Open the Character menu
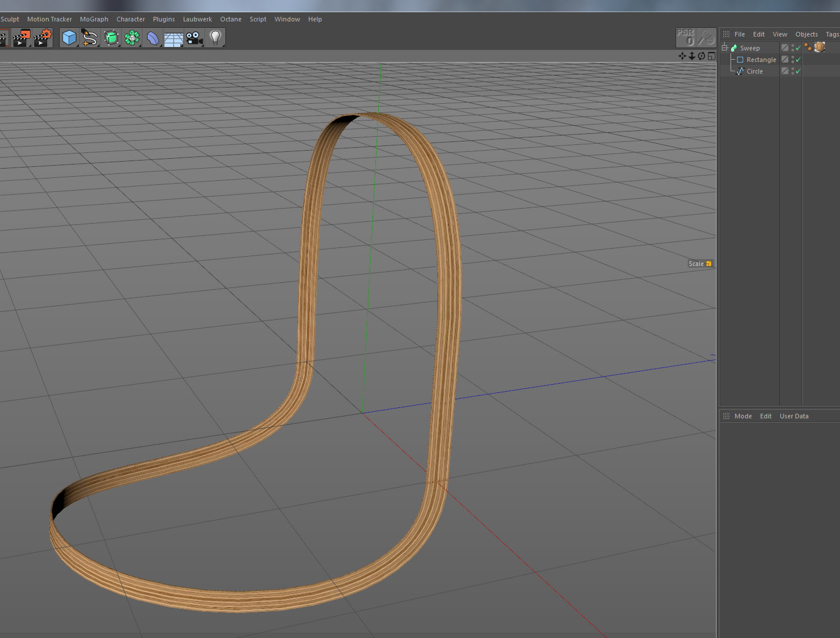 (130, 19)
